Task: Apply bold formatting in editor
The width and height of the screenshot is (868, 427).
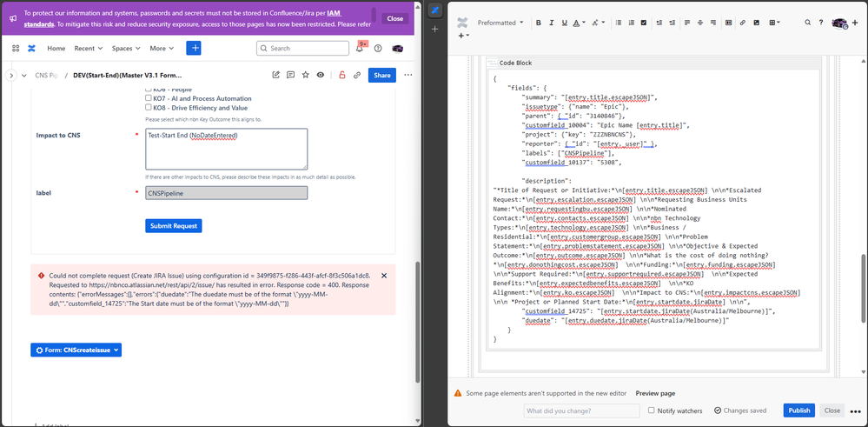Action: tap(539, 23)
